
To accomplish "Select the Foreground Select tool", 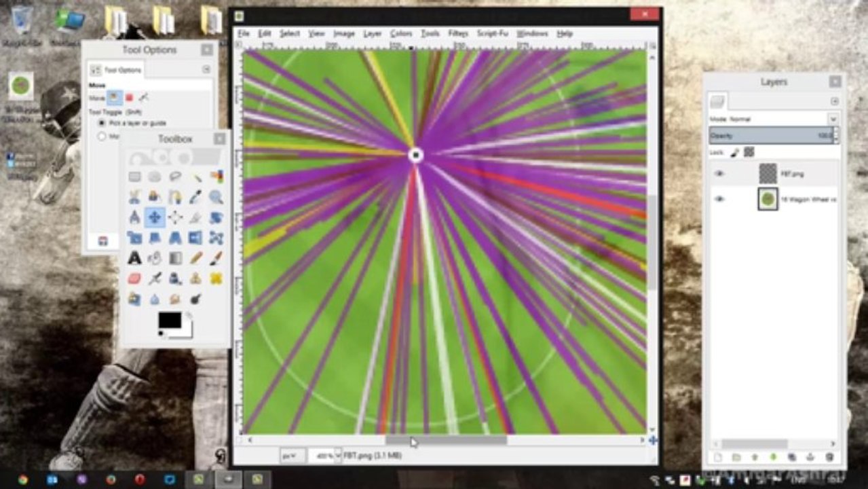I will [155, 197].
